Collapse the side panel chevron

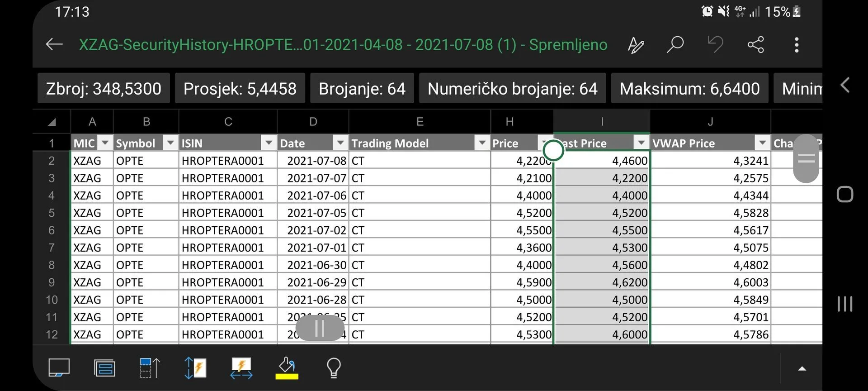coord(845,85)
